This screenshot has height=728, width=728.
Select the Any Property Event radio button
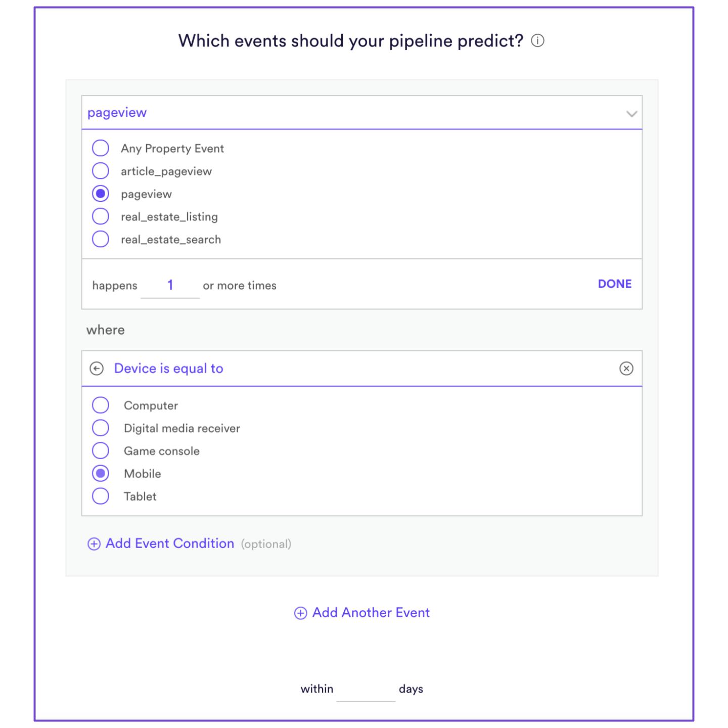101,148
